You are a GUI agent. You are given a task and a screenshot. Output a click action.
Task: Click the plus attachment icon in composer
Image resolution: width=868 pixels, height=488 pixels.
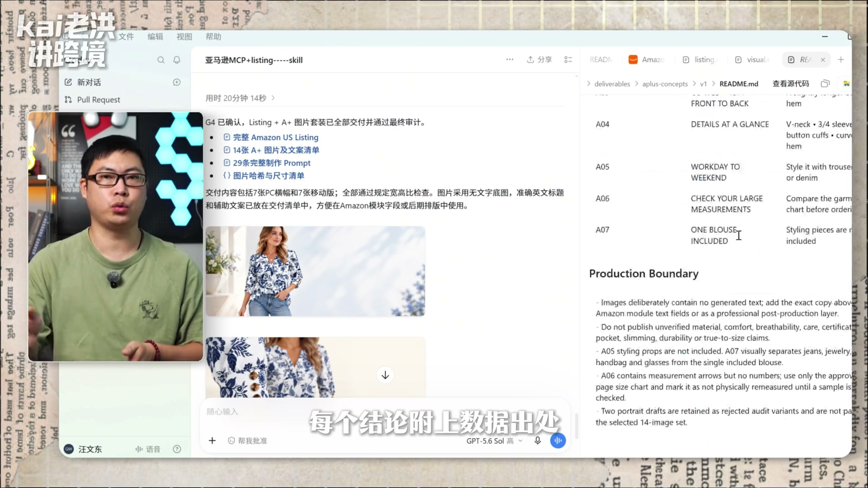pyautogui.click(x=212, y=441)
